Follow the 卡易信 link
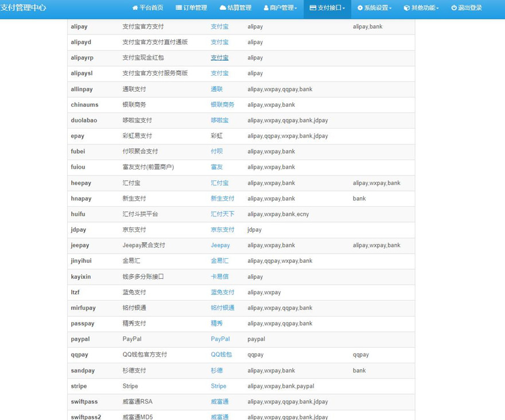The height and width of the screenshot is (420, 505). click(x=220, y=277)
